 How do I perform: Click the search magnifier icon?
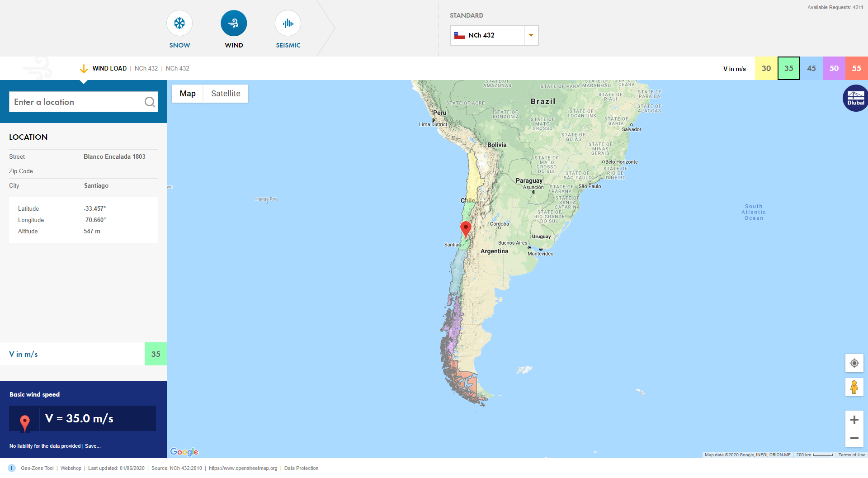coord(150,102)
